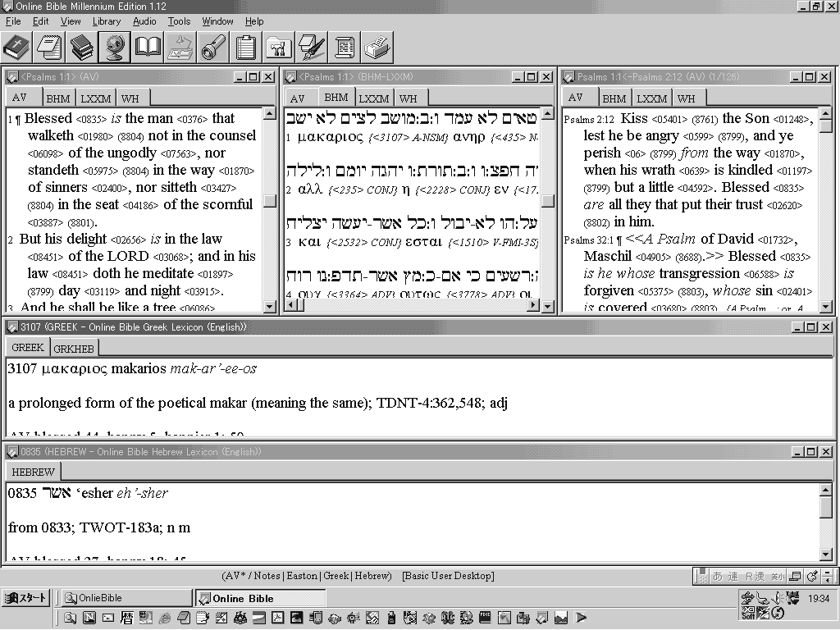Open the folder with tools icon
840x630 pixels.
tap(279, 48)
